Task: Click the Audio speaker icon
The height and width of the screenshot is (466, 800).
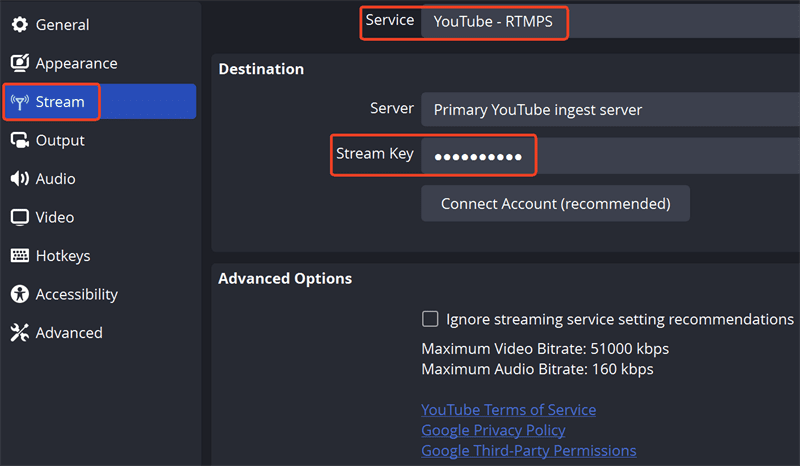Action: [x=20, y=179]
